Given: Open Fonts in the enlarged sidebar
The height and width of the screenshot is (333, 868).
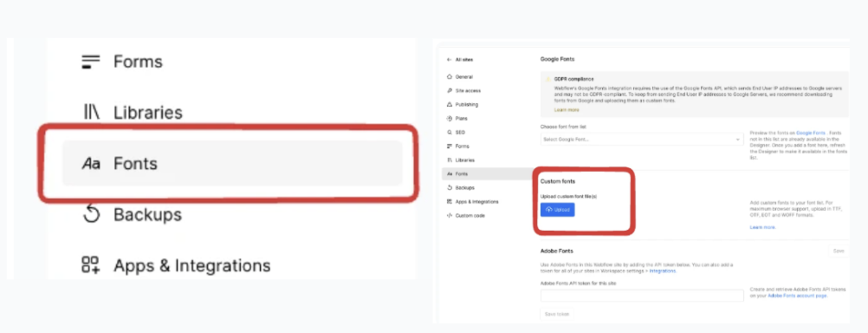Looking at the screenshot, I should tap(232, 163).
